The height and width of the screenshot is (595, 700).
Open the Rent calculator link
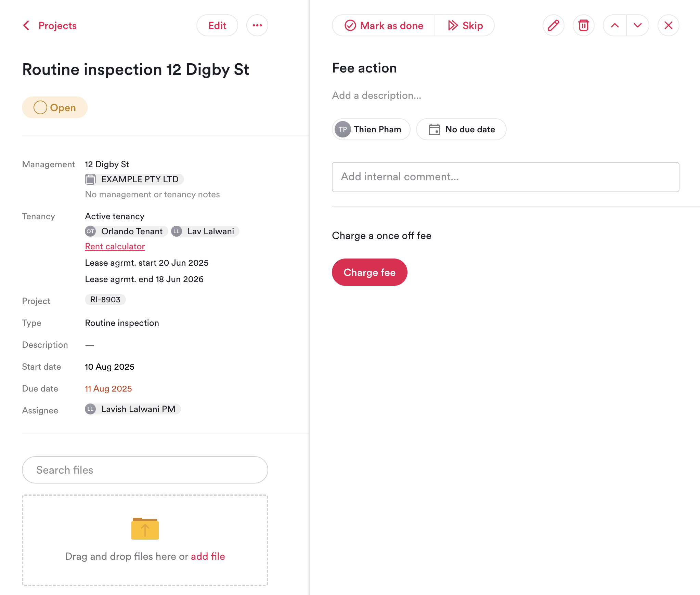[115, 246]
